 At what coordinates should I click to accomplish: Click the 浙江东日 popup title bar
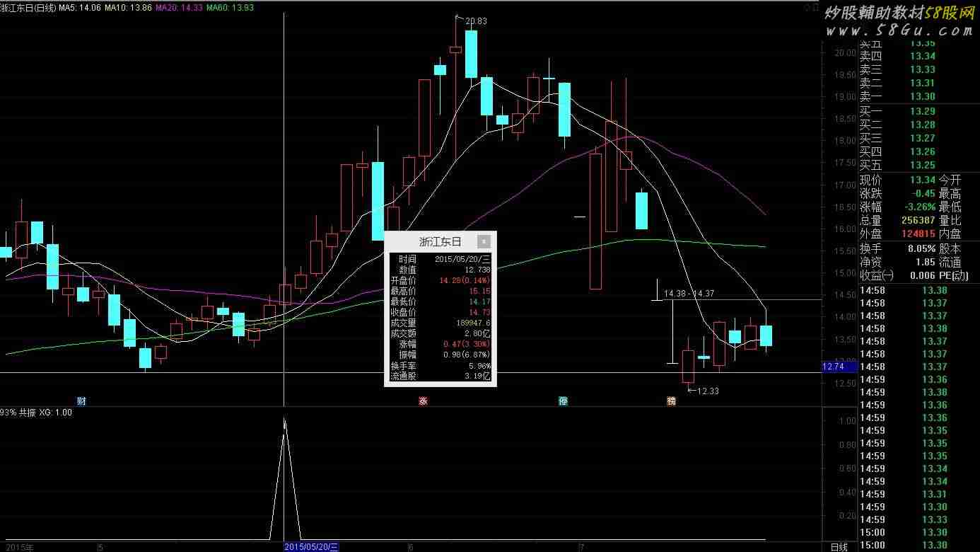tap(440, 241)
